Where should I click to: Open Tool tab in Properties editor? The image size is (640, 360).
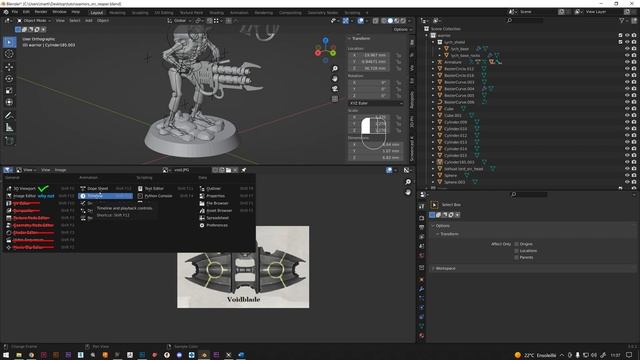422,207
